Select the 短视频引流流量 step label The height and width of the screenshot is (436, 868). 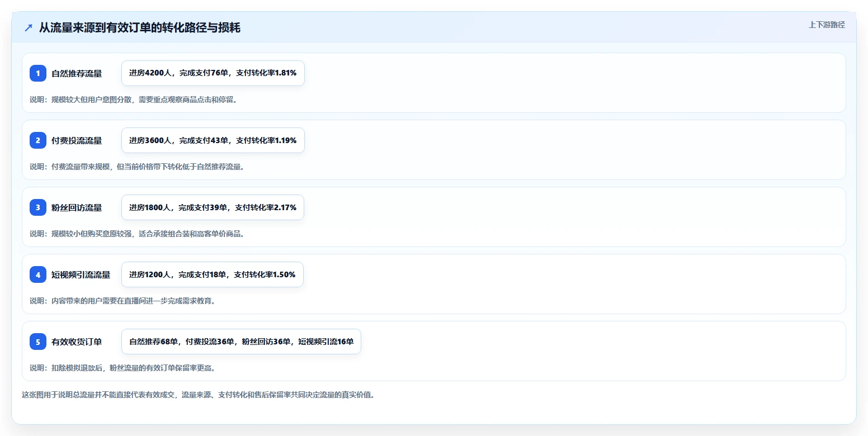click(x=81, y=274)
